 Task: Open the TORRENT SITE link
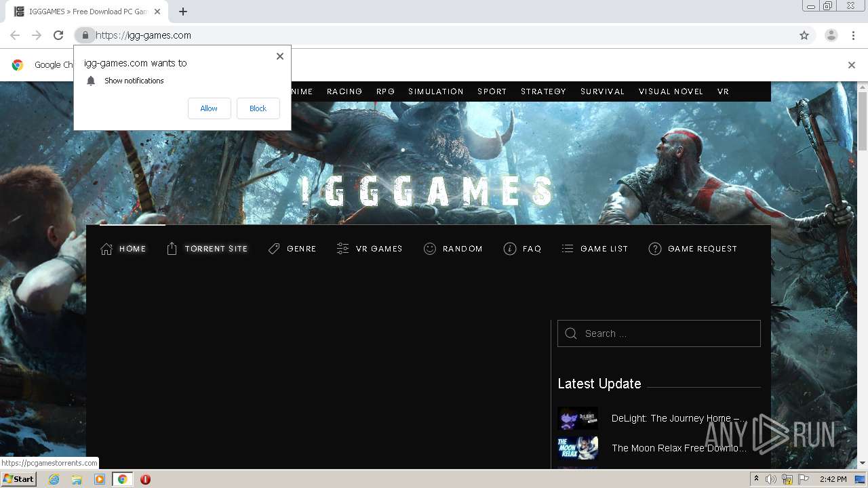coord(207,249)
